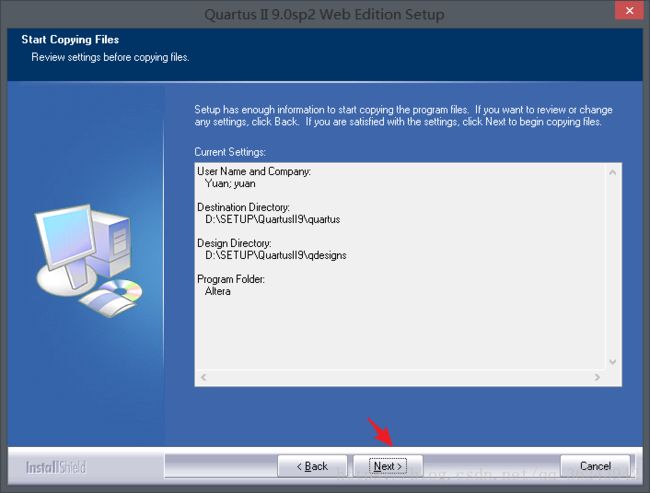
Task: Select the "Destination Directory:" label
Action: [243, 207]
